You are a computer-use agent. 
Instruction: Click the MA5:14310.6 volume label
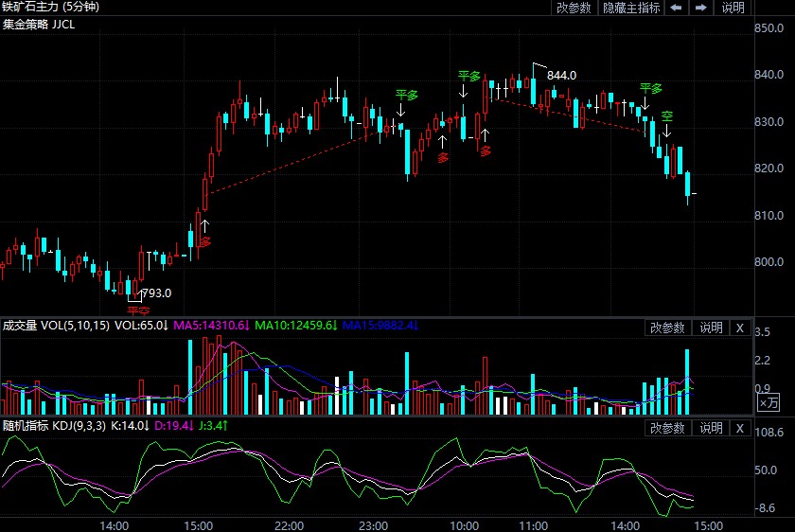coord(212,325)
